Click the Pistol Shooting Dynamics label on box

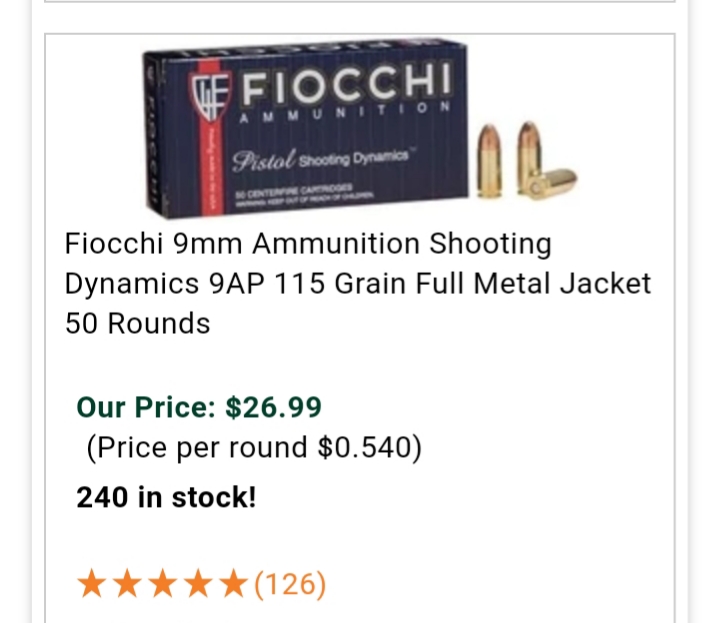point(321,159)
